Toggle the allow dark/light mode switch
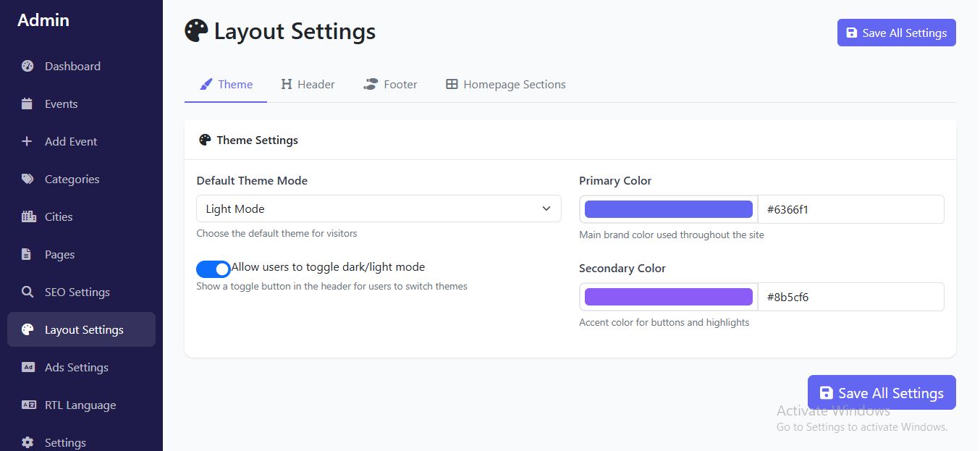 click(x=214, y=269)
